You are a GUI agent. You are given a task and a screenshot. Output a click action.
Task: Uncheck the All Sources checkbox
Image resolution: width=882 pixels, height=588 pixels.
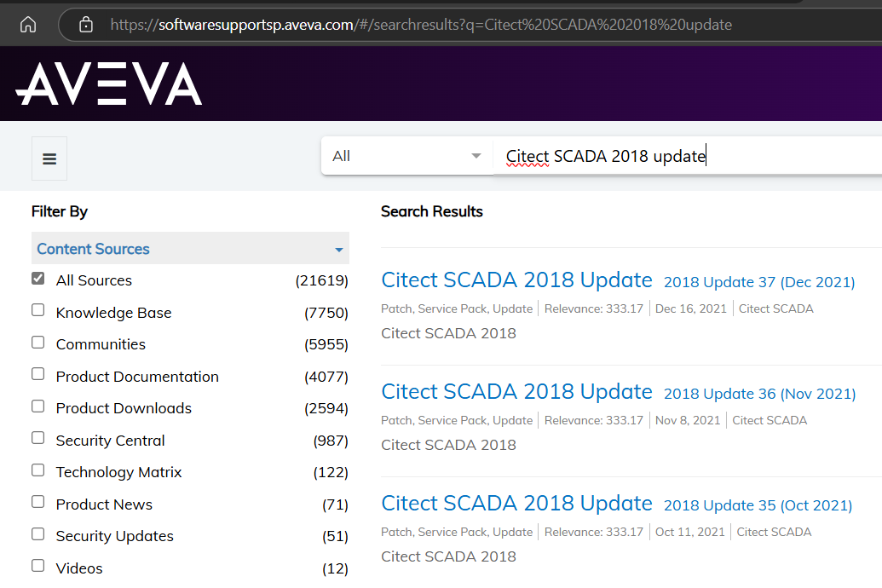pos(37,279)
